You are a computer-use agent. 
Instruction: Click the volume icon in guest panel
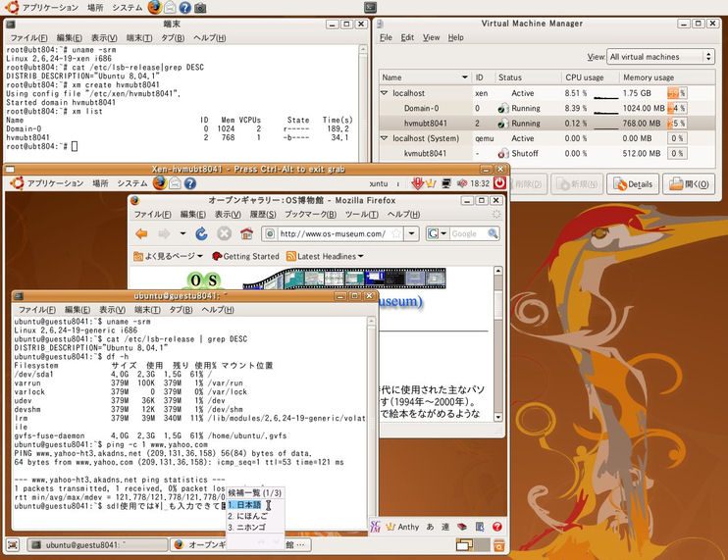click(461, 183)
